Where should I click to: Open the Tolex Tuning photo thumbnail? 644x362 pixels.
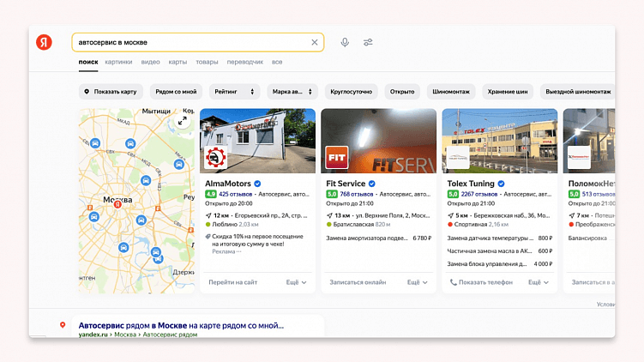[x=500, y=141]
